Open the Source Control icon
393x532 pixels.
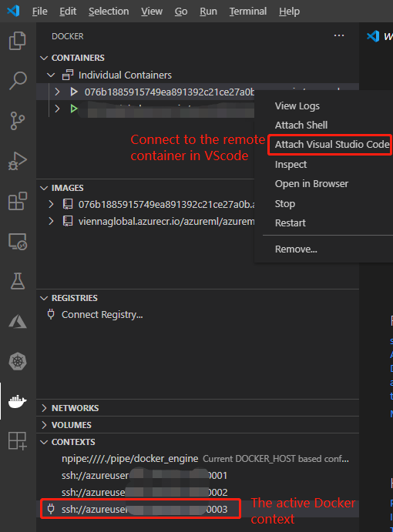pos(17,121)
